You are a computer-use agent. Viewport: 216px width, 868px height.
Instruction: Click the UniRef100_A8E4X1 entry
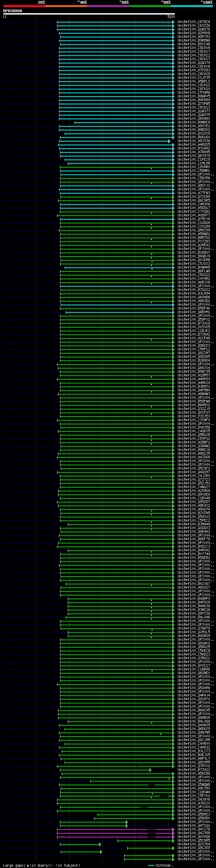(x=194, y=506)
